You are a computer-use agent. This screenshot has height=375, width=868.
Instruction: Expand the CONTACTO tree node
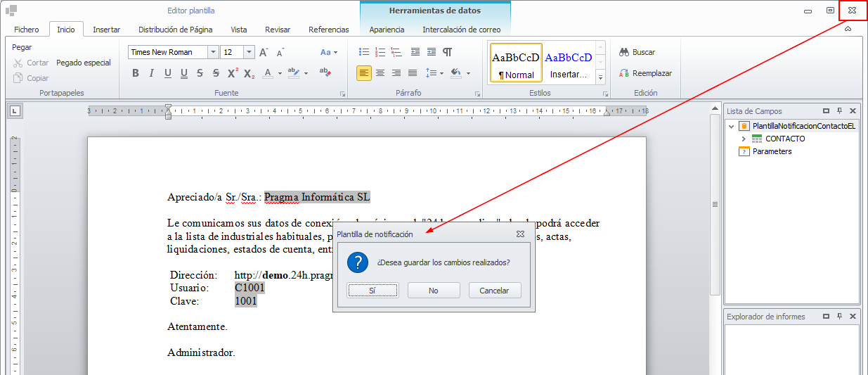coord(743,139)
